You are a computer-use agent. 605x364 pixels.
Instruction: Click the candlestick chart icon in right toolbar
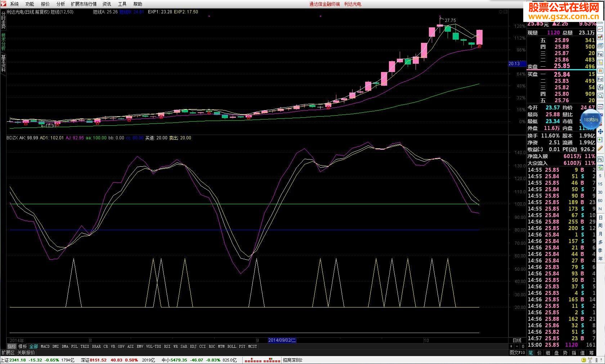600,37
